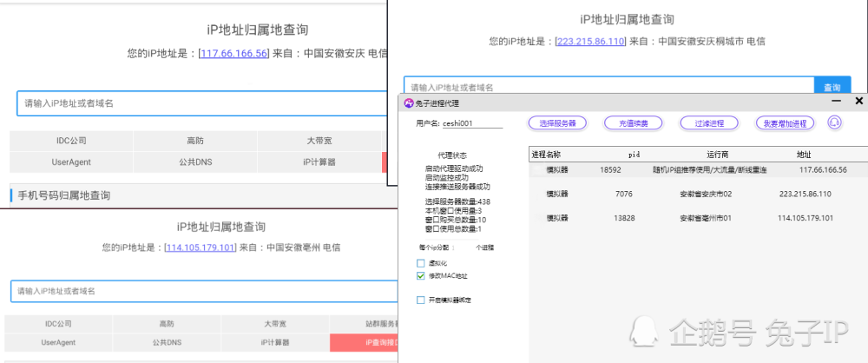
Task: Click the 安徽省亳州市01 cell
Action: pyautogui.click(x=707, y=218)
